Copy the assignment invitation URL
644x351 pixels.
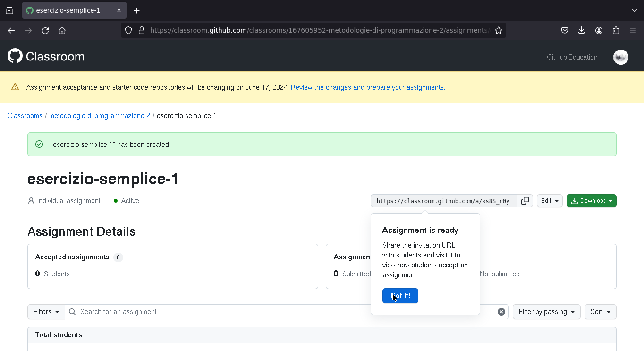[525, 201]
